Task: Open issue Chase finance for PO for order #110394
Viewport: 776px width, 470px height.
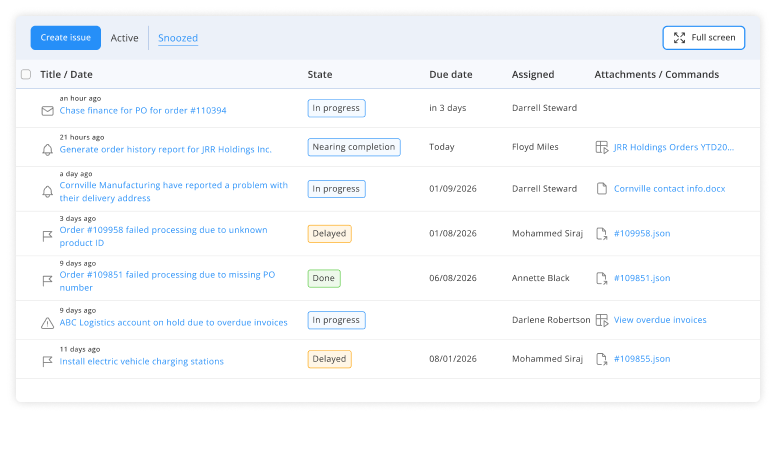Action: pos(143,110)
